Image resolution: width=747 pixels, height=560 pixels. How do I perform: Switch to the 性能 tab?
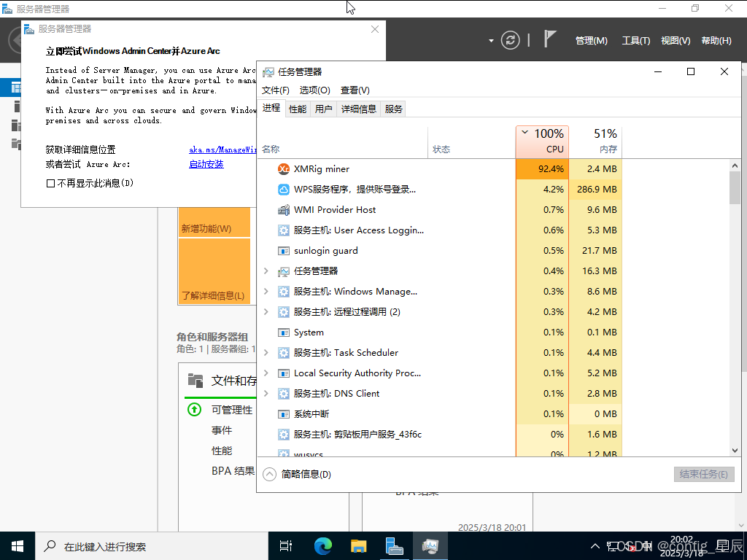(298, 109)
